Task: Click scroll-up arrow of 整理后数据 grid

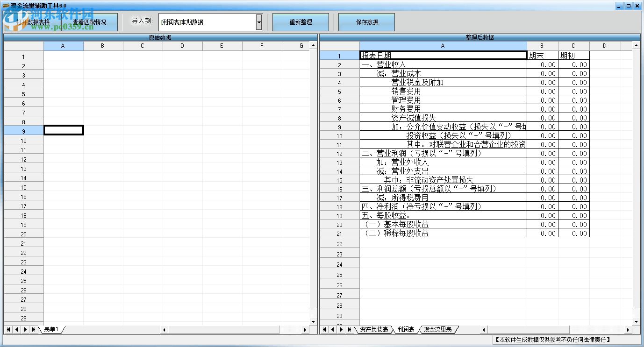Action: tap(636, 46)
